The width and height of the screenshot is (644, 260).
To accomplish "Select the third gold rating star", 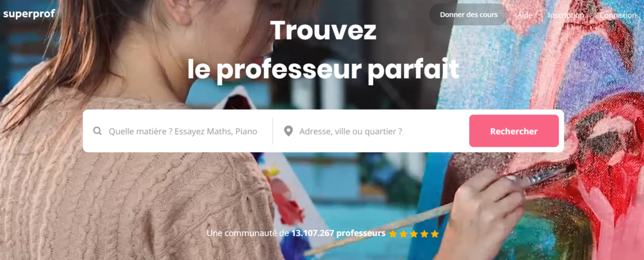I will [x=414, y=234].
